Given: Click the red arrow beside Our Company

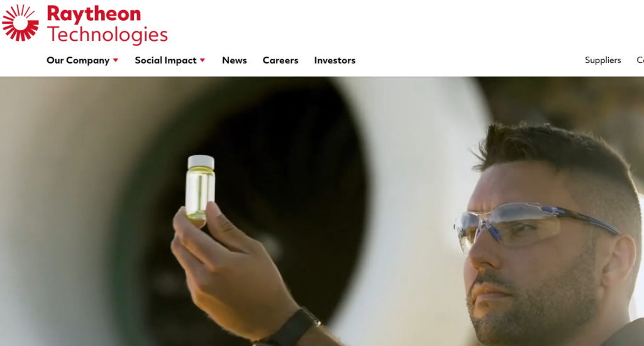Looking at the screenshot, I should tap(116, 60).
